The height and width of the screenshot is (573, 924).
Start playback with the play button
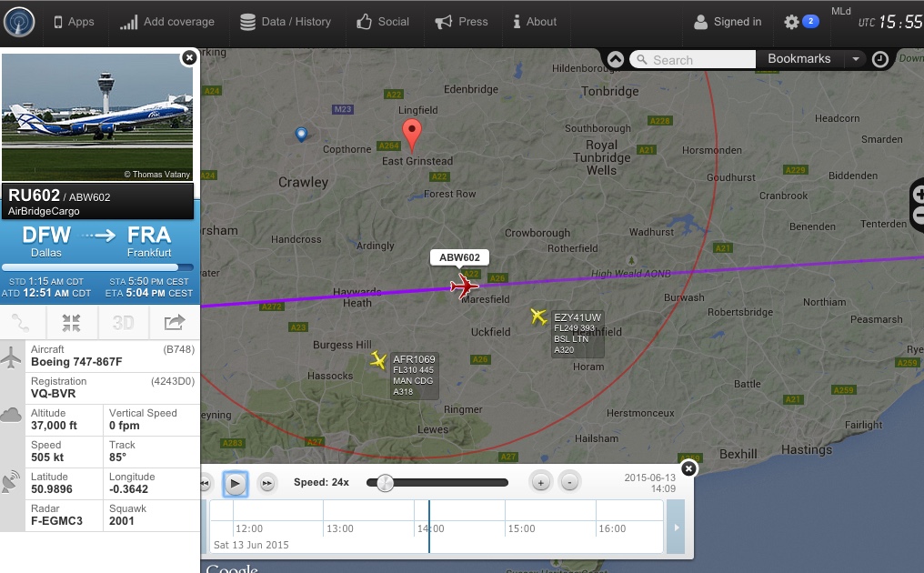[236, 484]
